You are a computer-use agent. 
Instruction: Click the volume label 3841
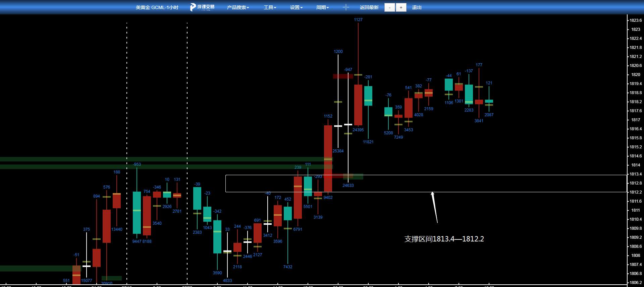479,121
